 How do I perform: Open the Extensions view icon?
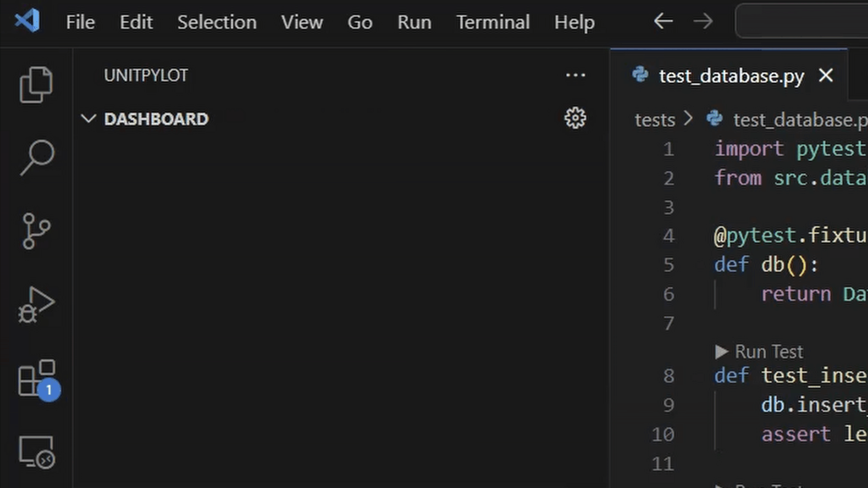(37, 379)
